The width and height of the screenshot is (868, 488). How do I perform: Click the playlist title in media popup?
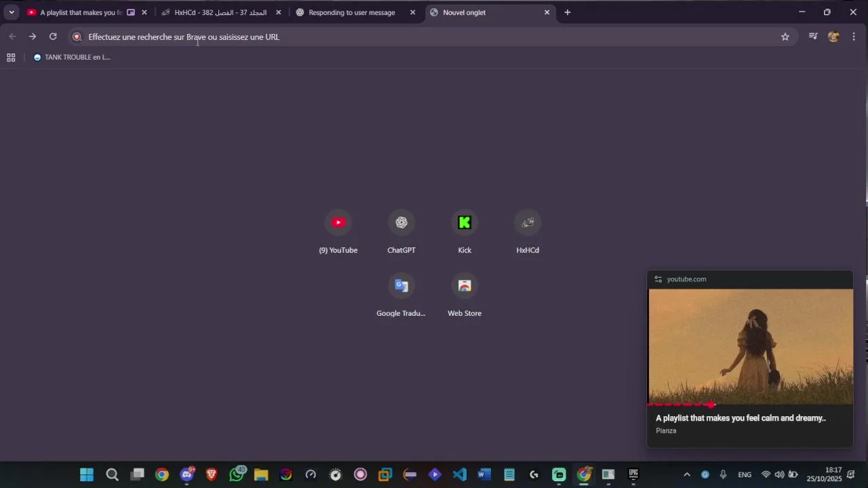click(x=741, y=418)
